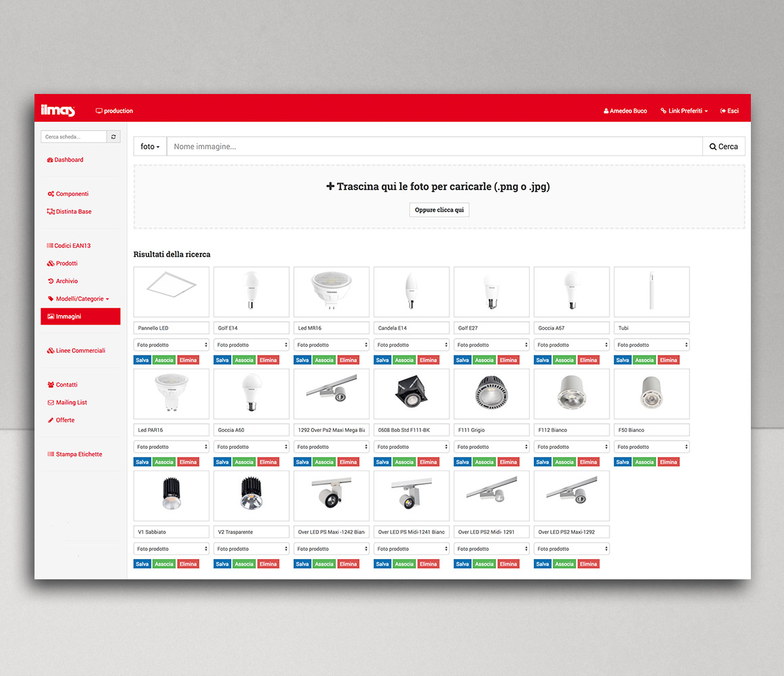The height and width of the screenshot is (676, 784).
Task: Open the Link Preferiti menu
Action: [x=683, y=110]
